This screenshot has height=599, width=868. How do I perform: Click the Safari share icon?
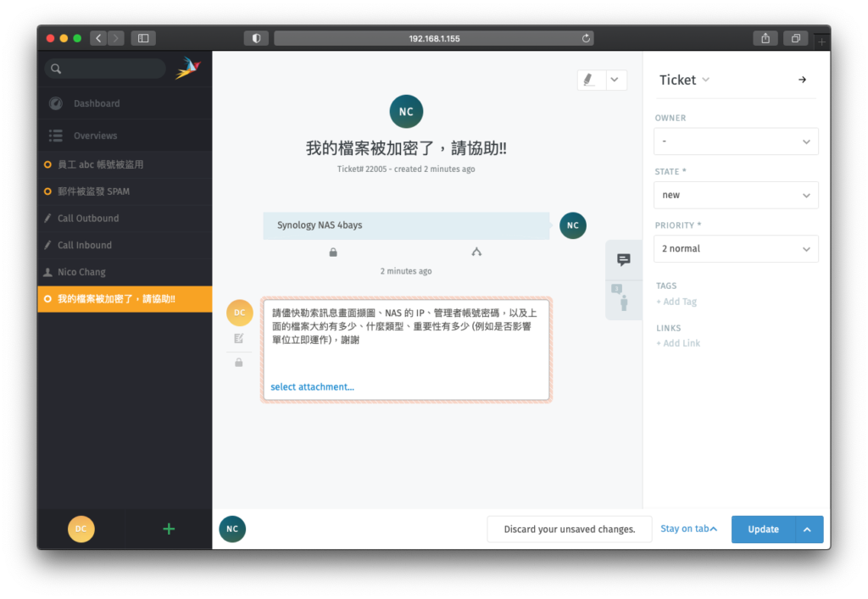[765, 38]
